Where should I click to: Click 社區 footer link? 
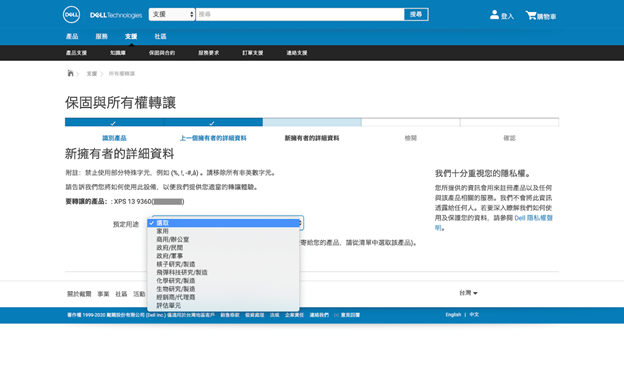click(x=121, y=294)
